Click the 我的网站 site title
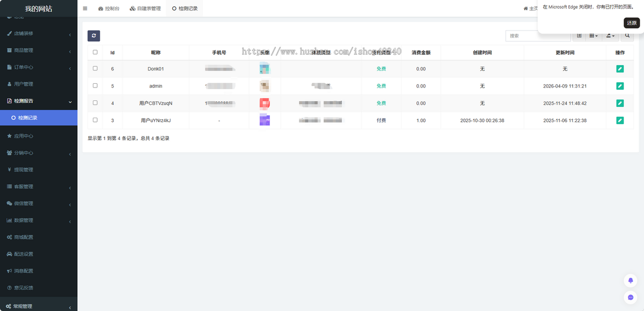 [39, 9]
